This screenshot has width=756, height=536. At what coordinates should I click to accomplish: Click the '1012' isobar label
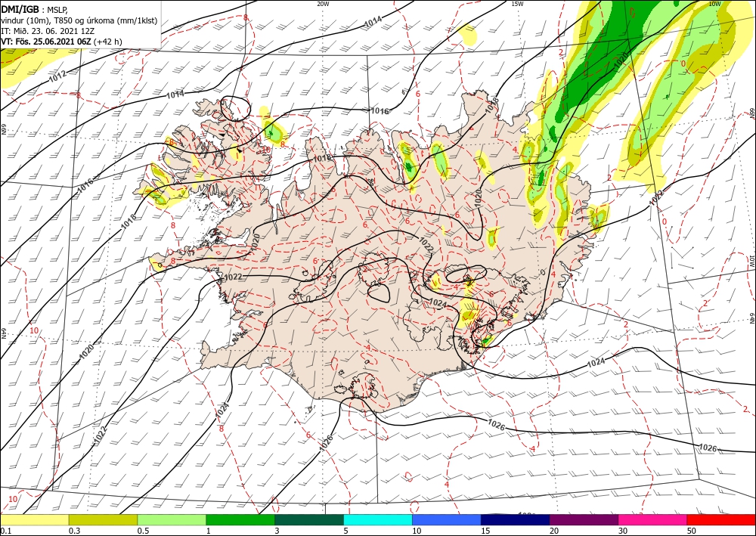(57, 76)
